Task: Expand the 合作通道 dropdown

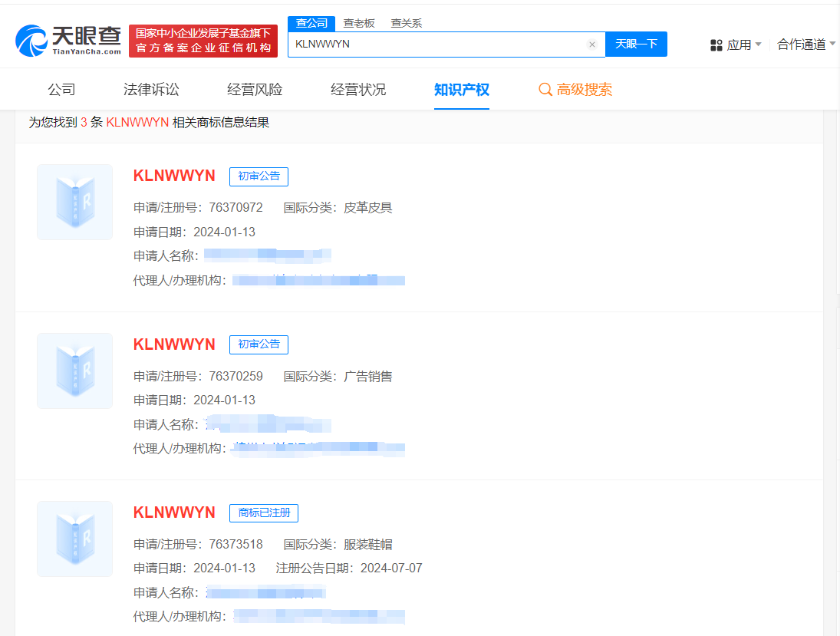Action: pyautogui.click(x=801, y=45)
